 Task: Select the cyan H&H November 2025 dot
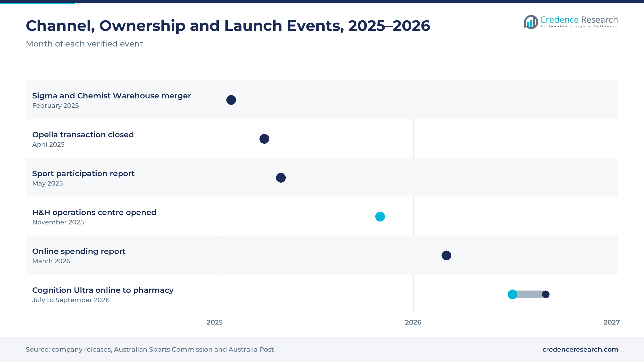click(380, 217)
